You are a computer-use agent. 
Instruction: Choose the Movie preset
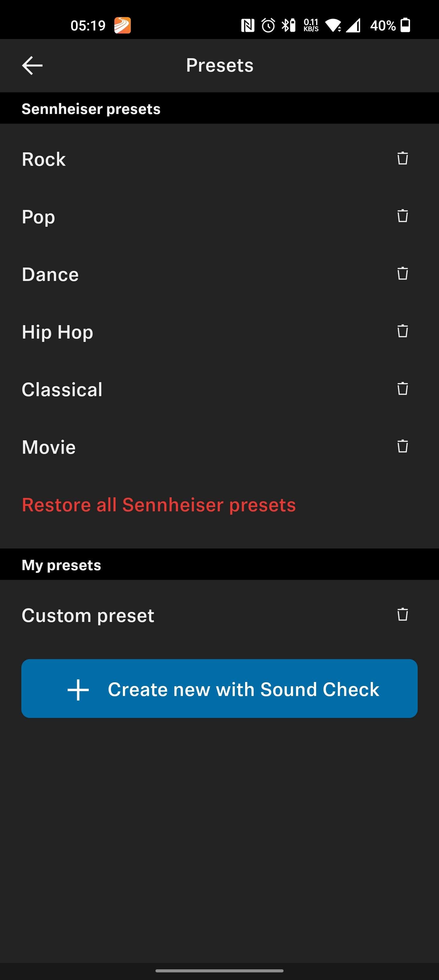[49, 447]
